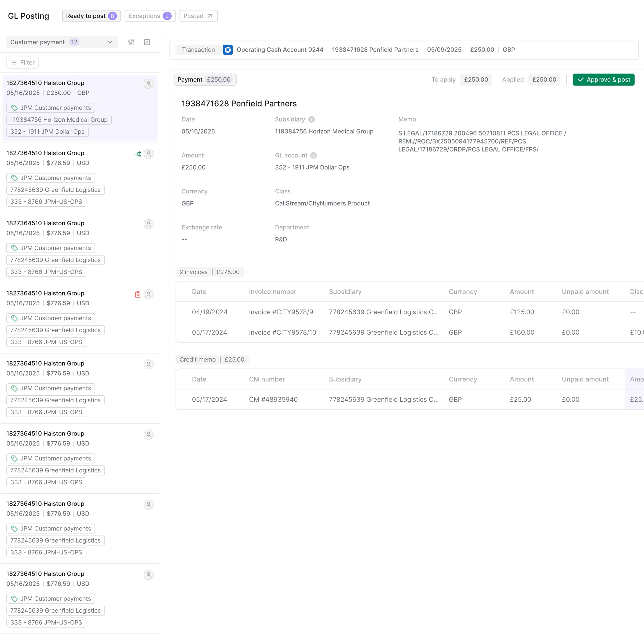Click the GL account info icon

point(314,155)
